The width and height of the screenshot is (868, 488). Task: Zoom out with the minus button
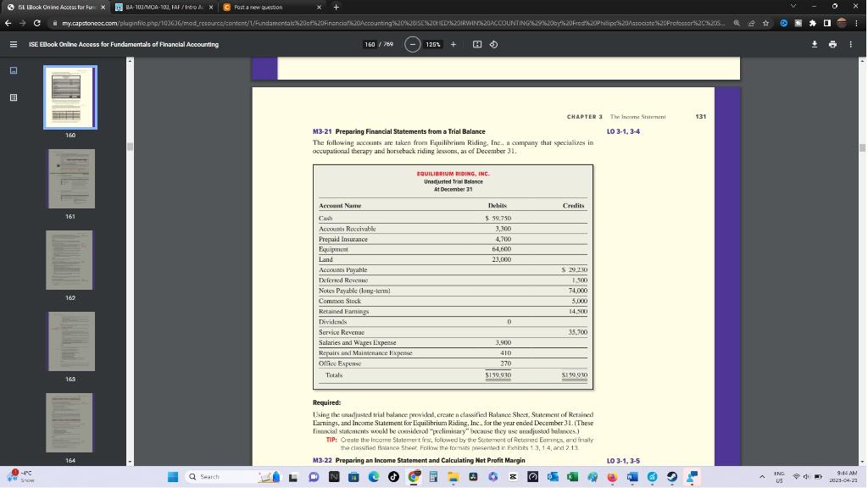[x=413, y=44]
